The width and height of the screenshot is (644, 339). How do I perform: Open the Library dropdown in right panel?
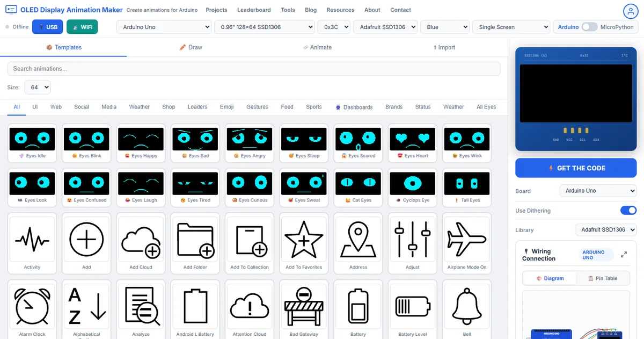(606, 229)
